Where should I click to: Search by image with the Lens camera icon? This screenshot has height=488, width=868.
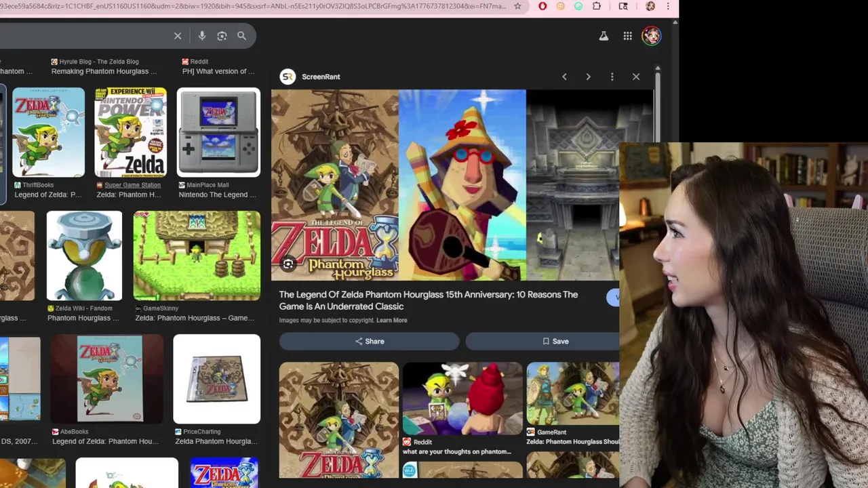(222, 36)
